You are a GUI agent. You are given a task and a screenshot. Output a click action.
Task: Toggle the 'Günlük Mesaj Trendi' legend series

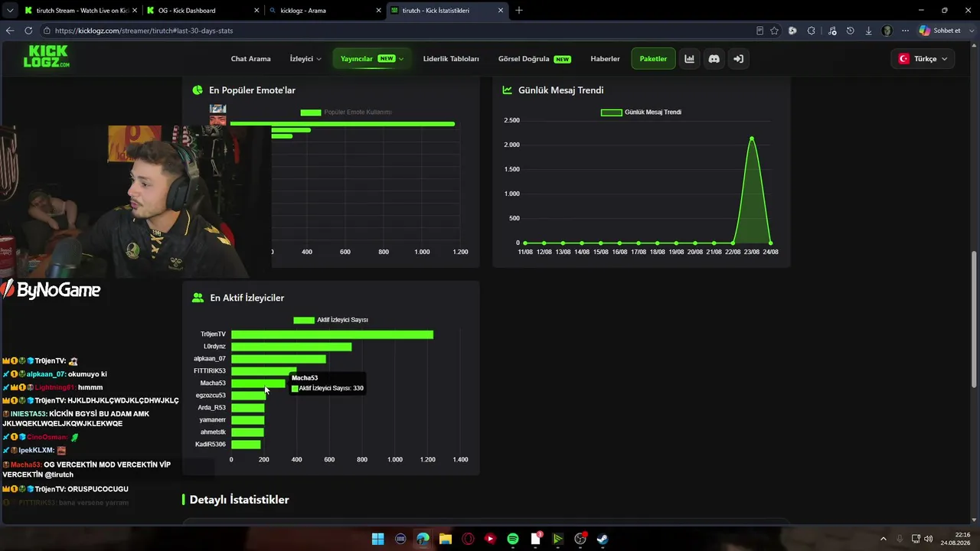pos(641,112)
